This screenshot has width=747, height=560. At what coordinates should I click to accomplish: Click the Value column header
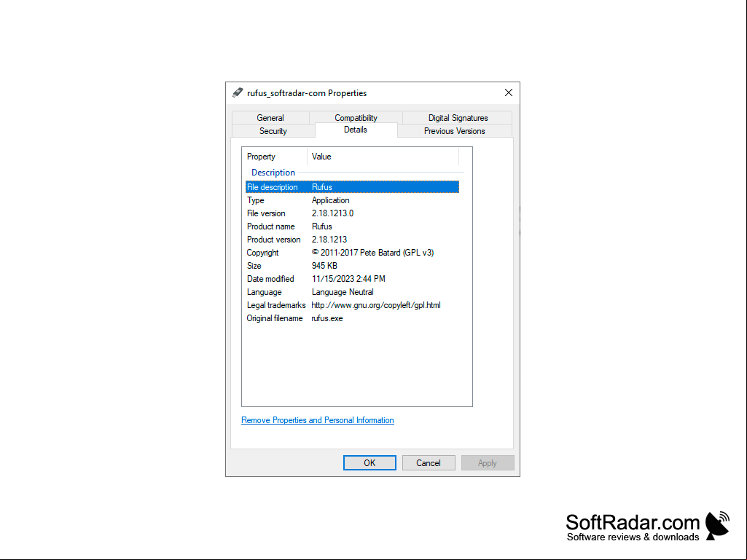click(x=383, y=157)
